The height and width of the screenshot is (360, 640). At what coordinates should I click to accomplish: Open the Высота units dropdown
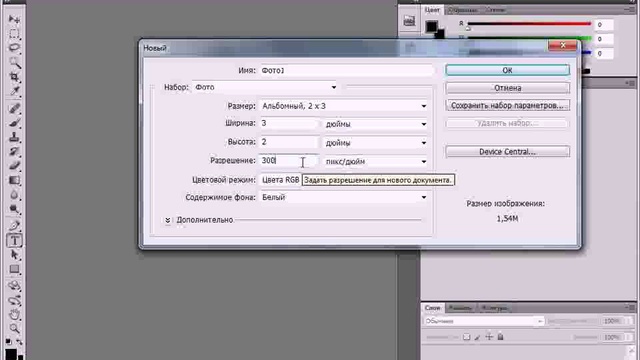tap(376, 143)
